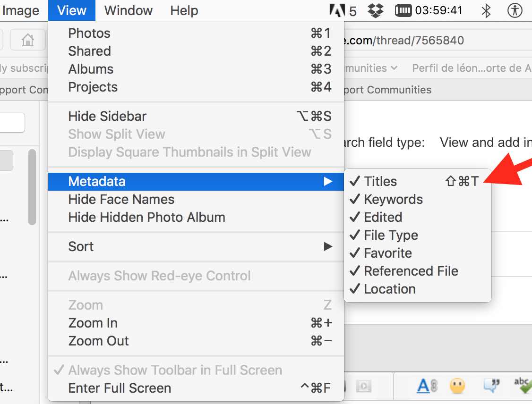
Task: Run the abc spell check icon
Action: [x=523, y=386]
